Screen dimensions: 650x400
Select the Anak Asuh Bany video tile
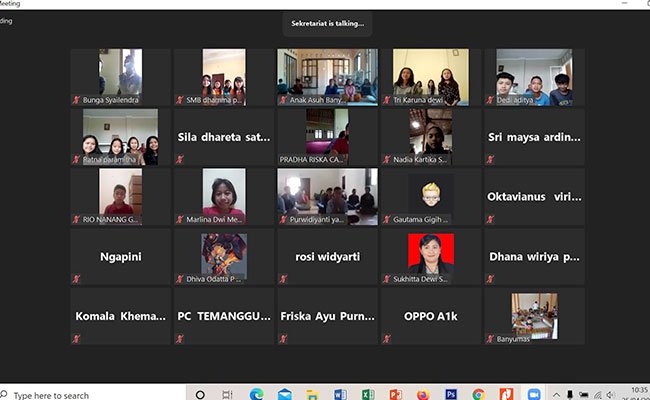(x=327, y=76)
